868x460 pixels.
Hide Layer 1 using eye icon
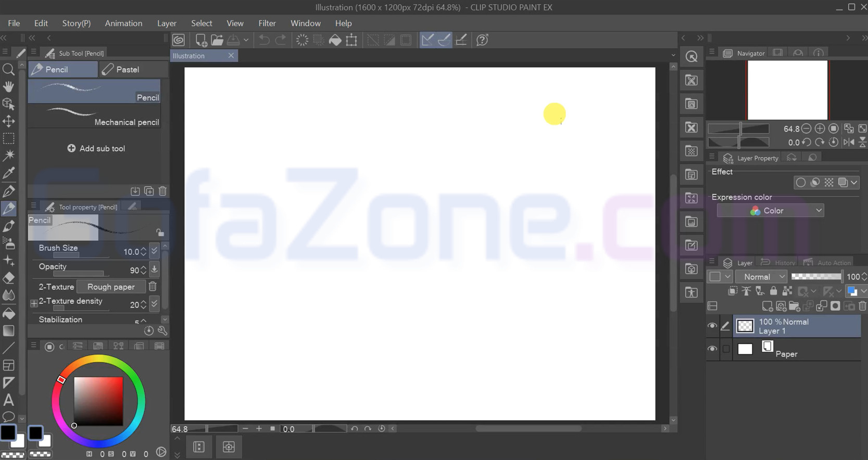712,326
